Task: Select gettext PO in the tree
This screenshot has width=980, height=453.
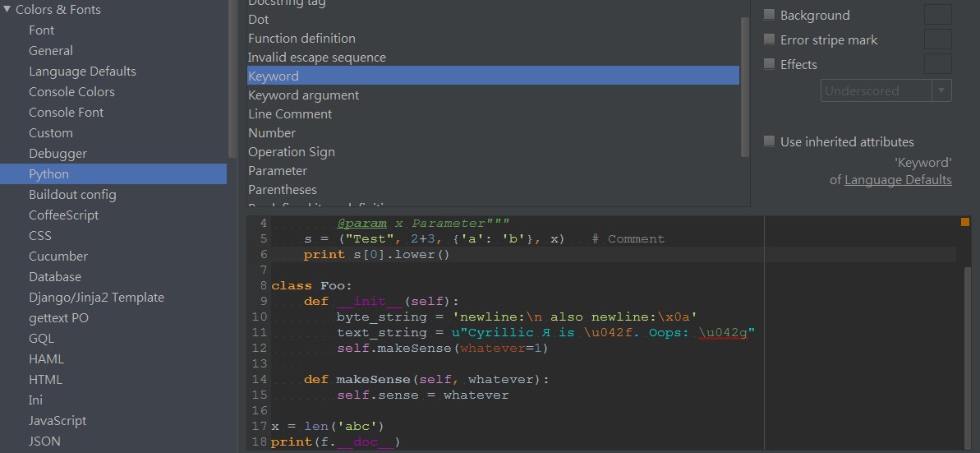Action: click(59, 318)
